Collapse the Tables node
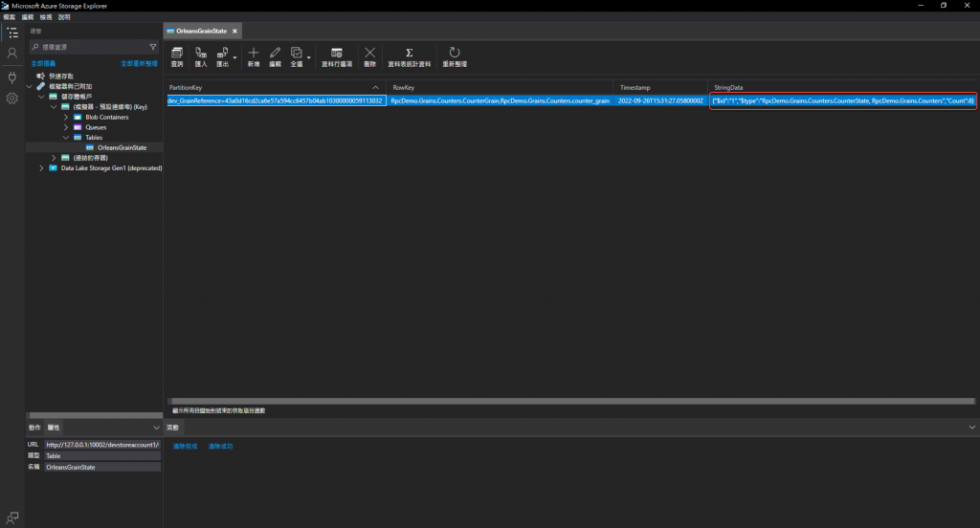980x528 pixels. (x=66, y=138)
